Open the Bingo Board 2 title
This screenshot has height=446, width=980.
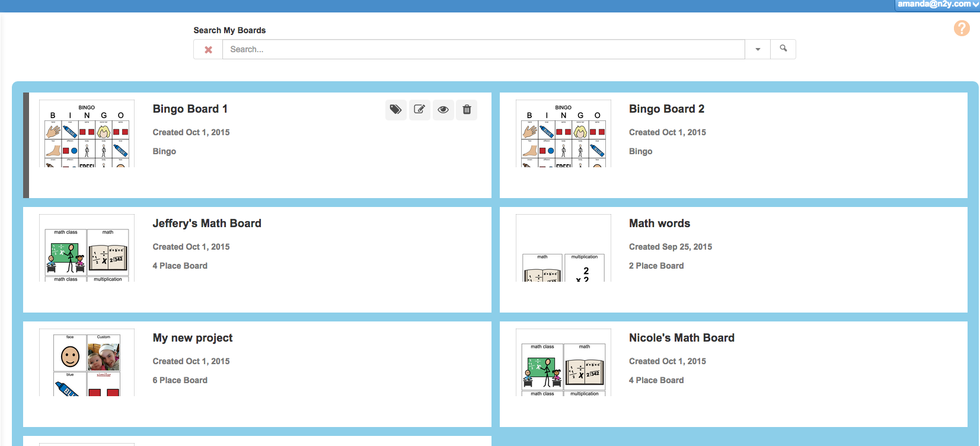667,109
